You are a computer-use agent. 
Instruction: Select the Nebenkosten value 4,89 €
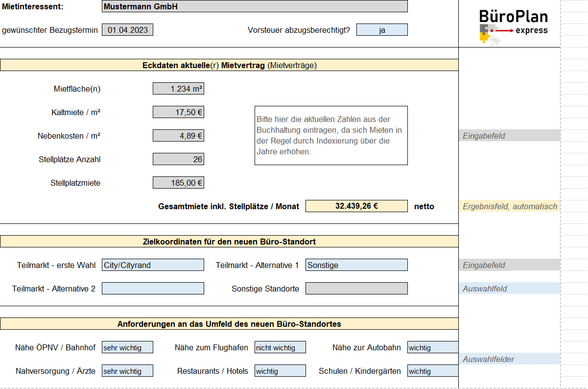pos(178,136)
